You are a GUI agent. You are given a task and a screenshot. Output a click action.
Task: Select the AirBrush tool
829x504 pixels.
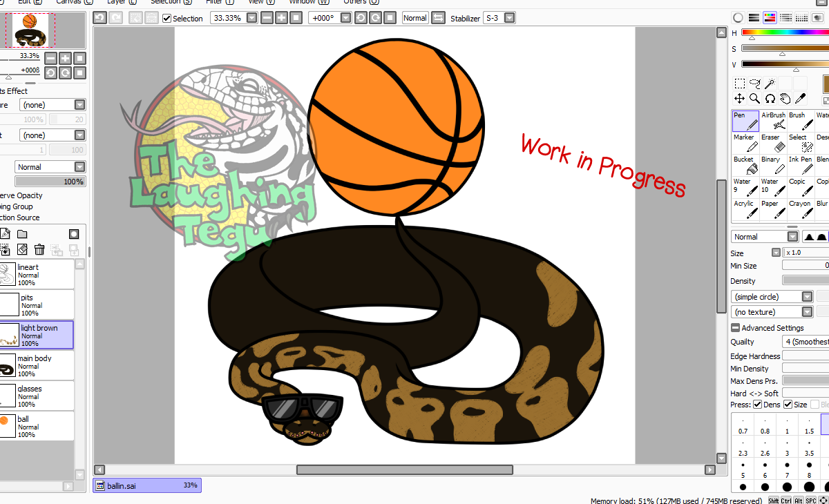(774, 121)
